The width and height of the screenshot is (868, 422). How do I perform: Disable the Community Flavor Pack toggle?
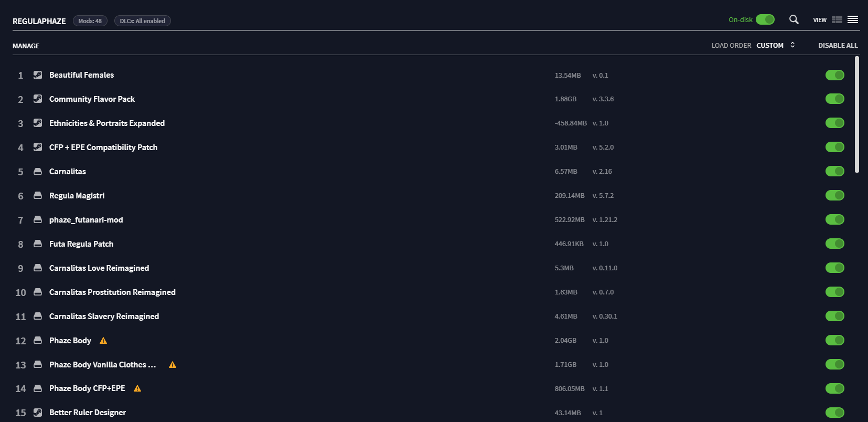(x=834, y=99)
